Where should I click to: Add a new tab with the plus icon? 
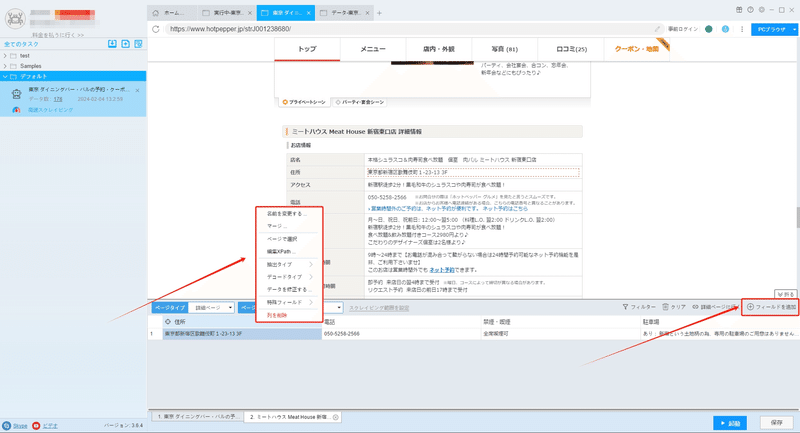pos(379,13)
